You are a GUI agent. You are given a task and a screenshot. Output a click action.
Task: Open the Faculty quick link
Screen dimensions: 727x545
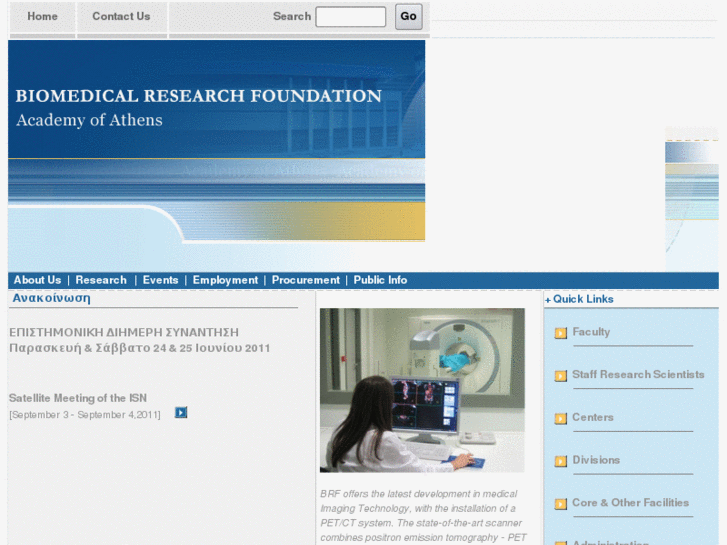[x=591, y=332]
